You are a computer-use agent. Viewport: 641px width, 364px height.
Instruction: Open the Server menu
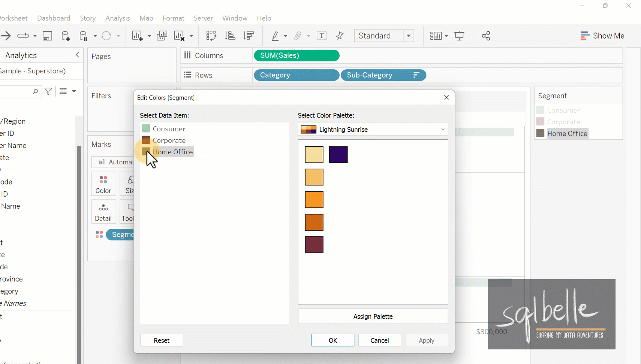click(x=203, y=18)
